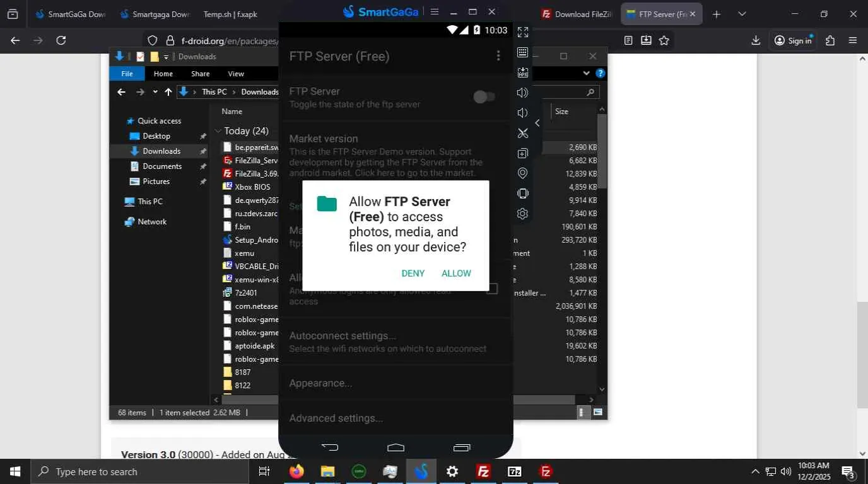Image resolution: width=868 pixels, height=484 pixels.
Task: Tick the anonymous login checkbox
Action: [492, 289]
